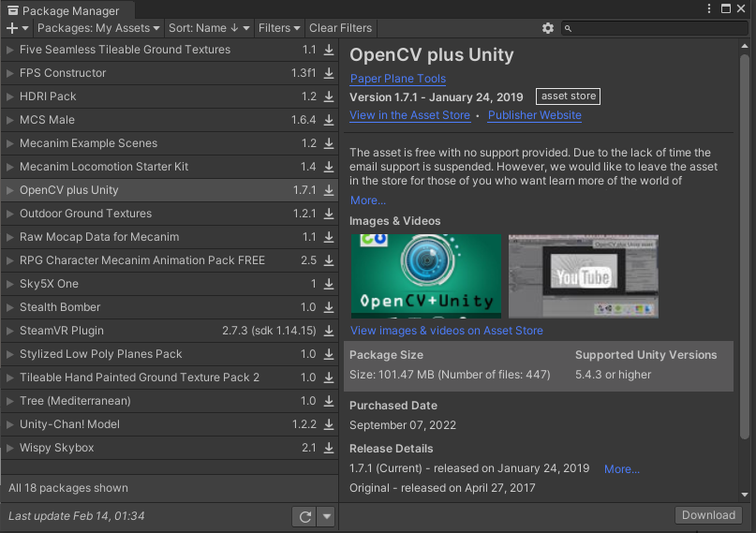
Task: Expand FPS Constructor entry arrow
Action: 9,73
